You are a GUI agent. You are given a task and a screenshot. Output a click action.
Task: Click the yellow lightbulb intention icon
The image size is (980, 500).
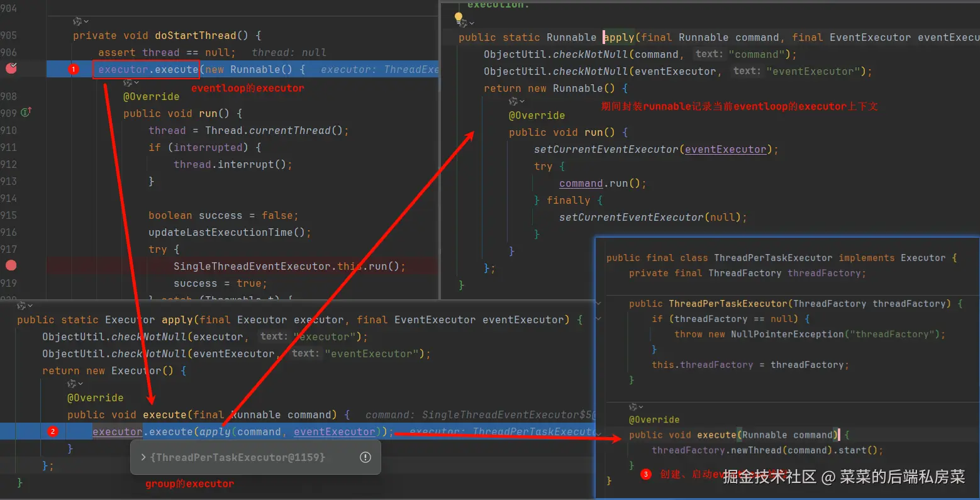(x=459, y=18)
